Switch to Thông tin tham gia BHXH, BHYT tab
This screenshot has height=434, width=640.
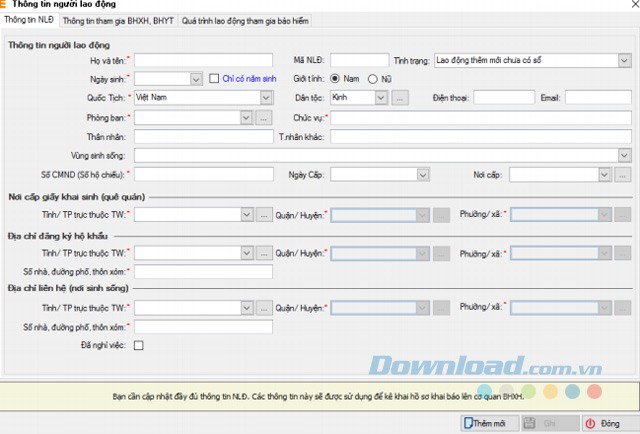(x=119, y=19)
